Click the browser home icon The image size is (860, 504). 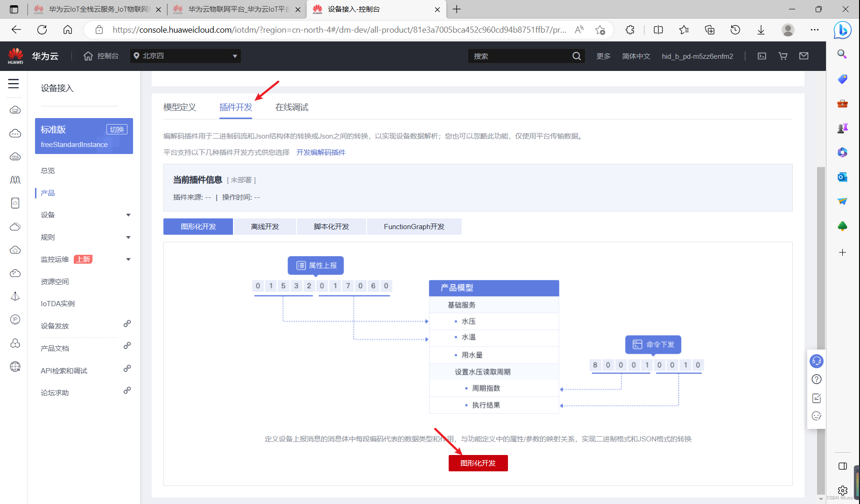click(x=68, y=30)
